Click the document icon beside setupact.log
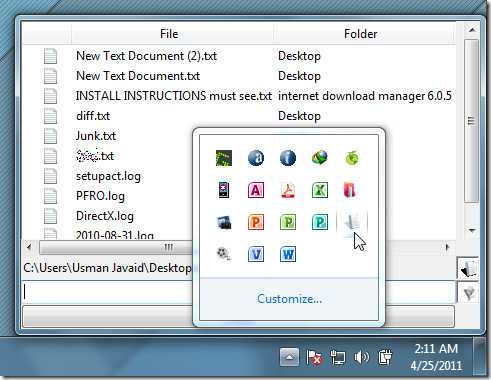Image resolution: width=491 pixels, height=380 pixels. tap(50, 176)
